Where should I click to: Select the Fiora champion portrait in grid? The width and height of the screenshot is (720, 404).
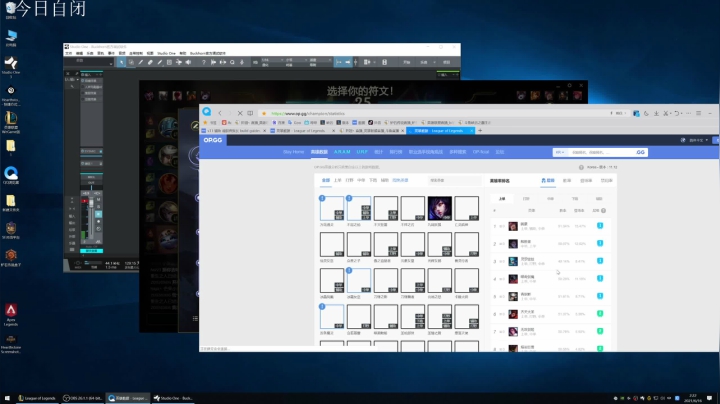point(439,208)
